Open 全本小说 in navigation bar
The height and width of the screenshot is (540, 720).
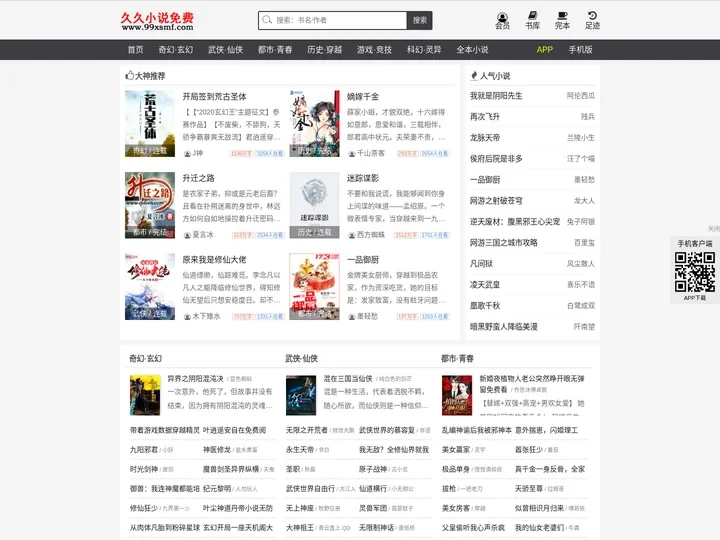point(472,50)
